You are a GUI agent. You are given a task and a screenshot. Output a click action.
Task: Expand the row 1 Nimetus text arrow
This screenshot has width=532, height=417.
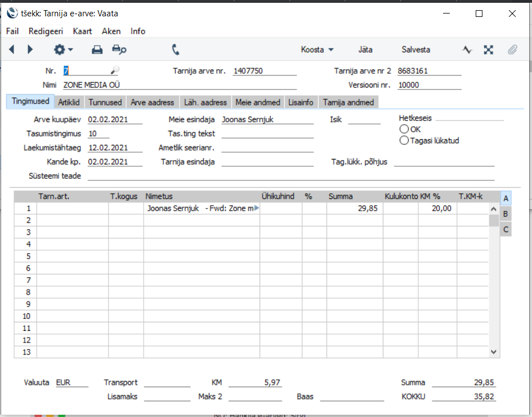coord(257,208)
